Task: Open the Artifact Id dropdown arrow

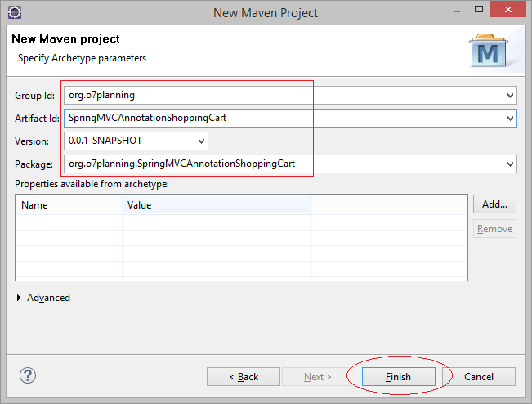Action: 510,118
